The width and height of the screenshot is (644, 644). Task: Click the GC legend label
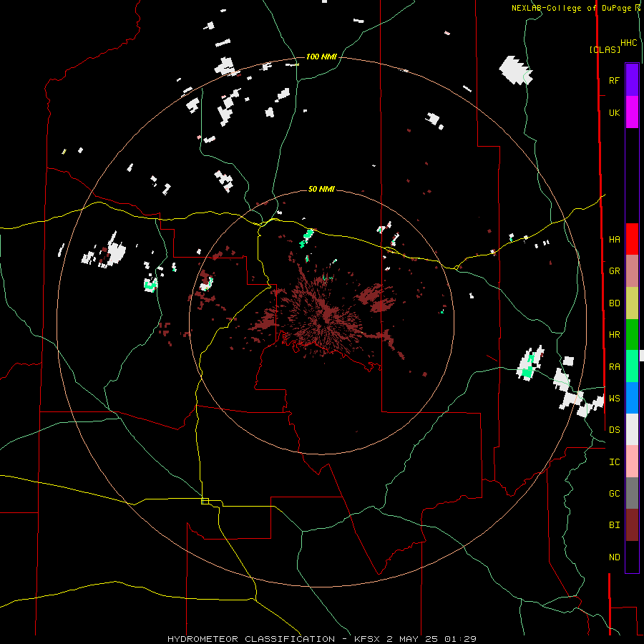(614, 494)
